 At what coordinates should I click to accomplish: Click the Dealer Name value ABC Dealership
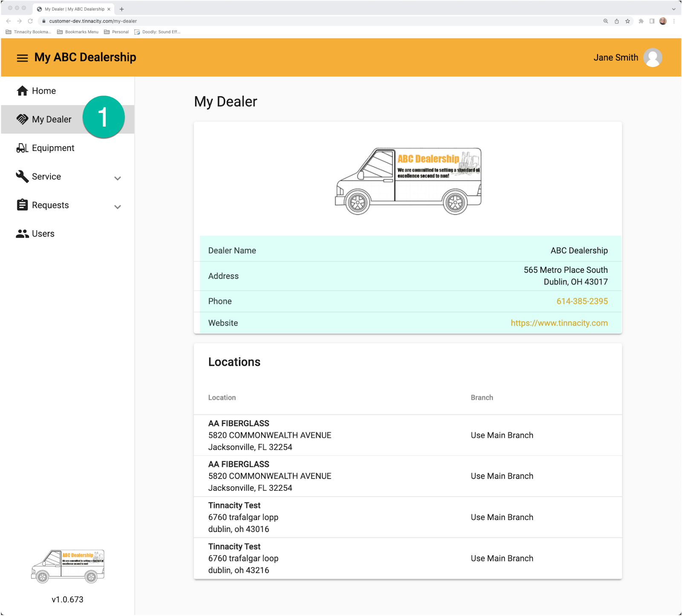point(579,251)
